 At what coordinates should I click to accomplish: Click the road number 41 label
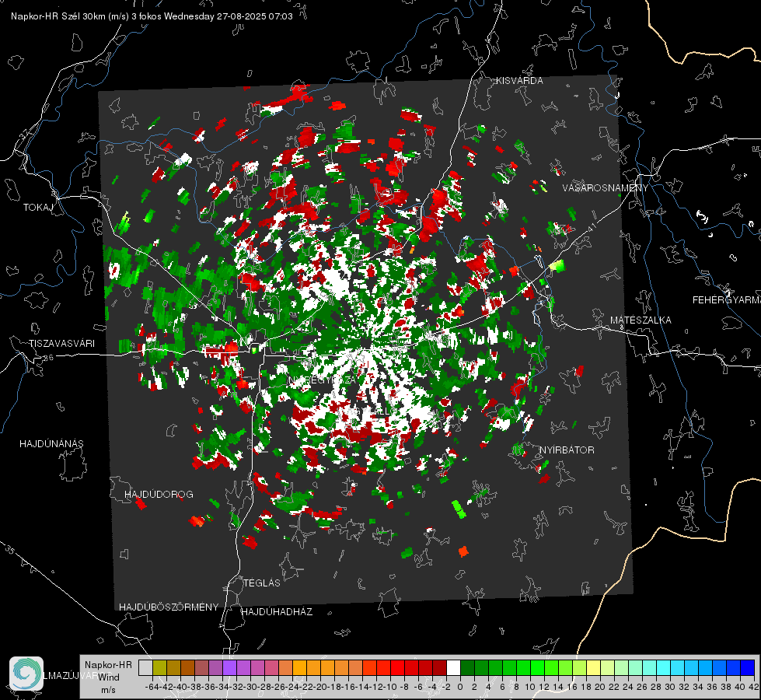[592, 228]
